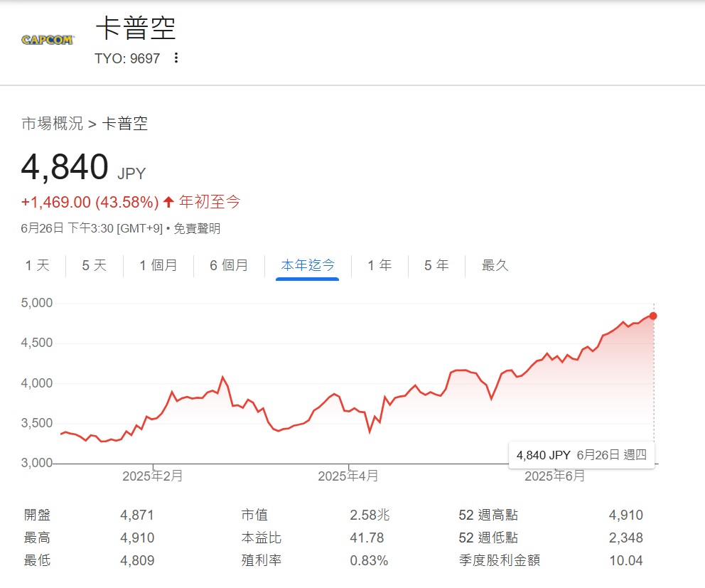705x588 pixels.
Task: Click the 4,840 current price
Action: coord(65,167)
